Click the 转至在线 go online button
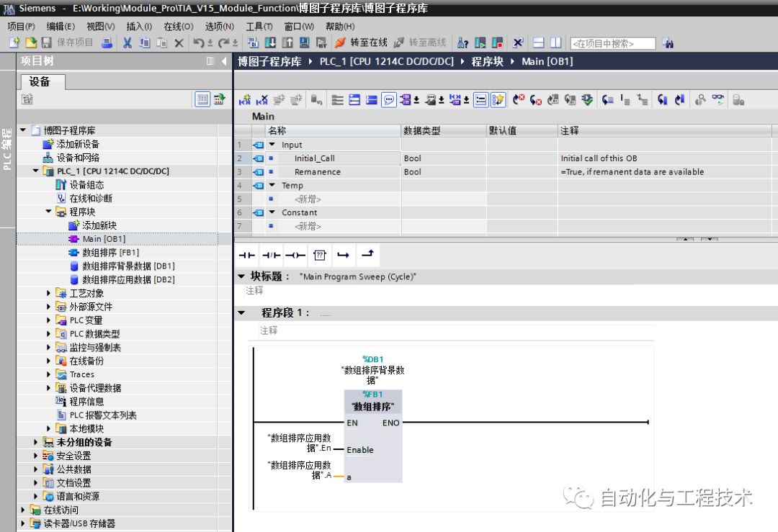The height and width of the screenshot is (532, 778). click(x=361, y=42)
